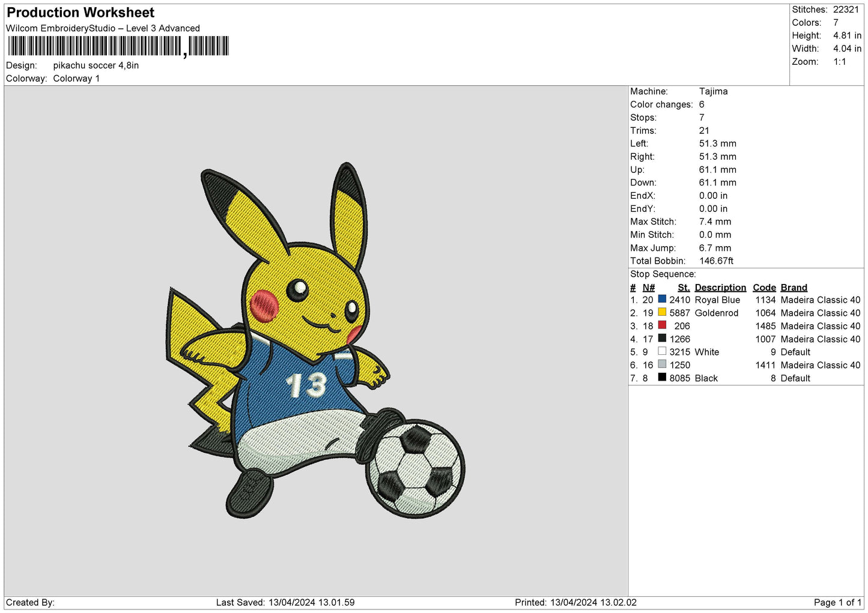Click the Royal Blue color swatch
This screenshot has width=868, height=613.
(x=662, y=299)
